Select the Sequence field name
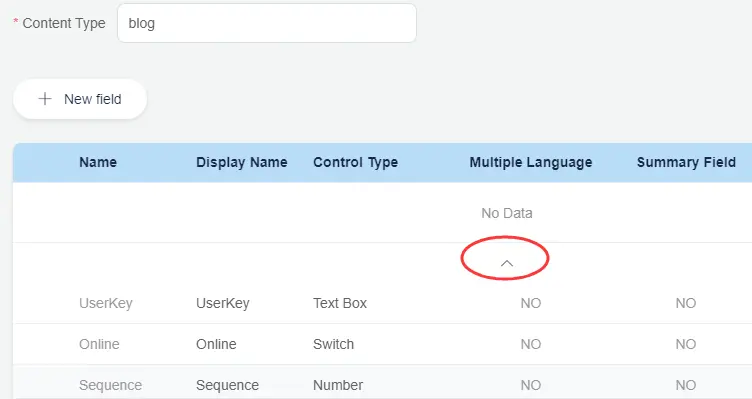Screen dimensions: 752x399 [110, 385]
